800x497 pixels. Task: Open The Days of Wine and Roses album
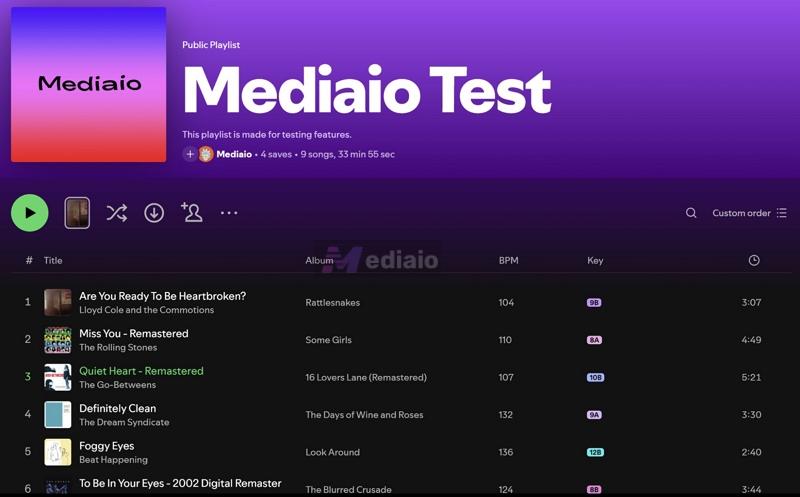tap(364, 415)
